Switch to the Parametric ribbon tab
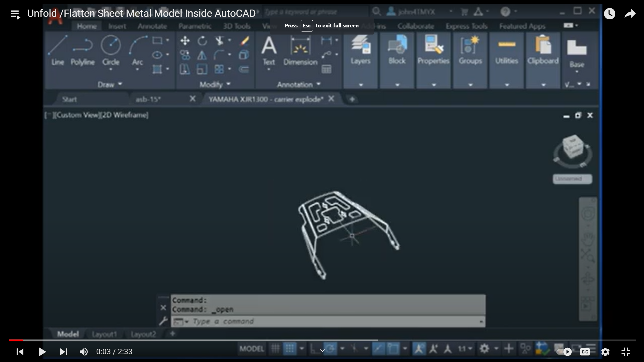The height and width of the screenshot is (362, 644). coord(195,26)
